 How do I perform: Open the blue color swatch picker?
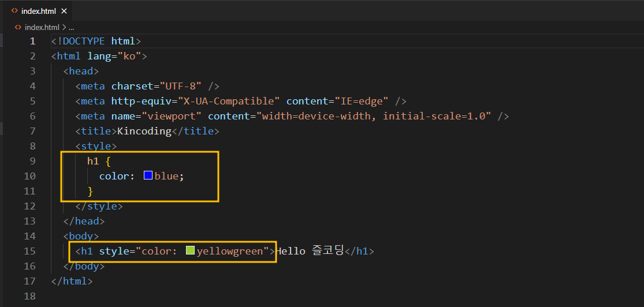[x=148, y=175]
